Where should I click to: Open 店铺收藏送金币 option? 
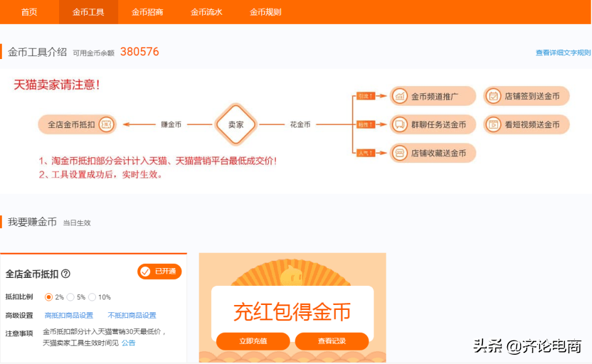coord(433,153)
